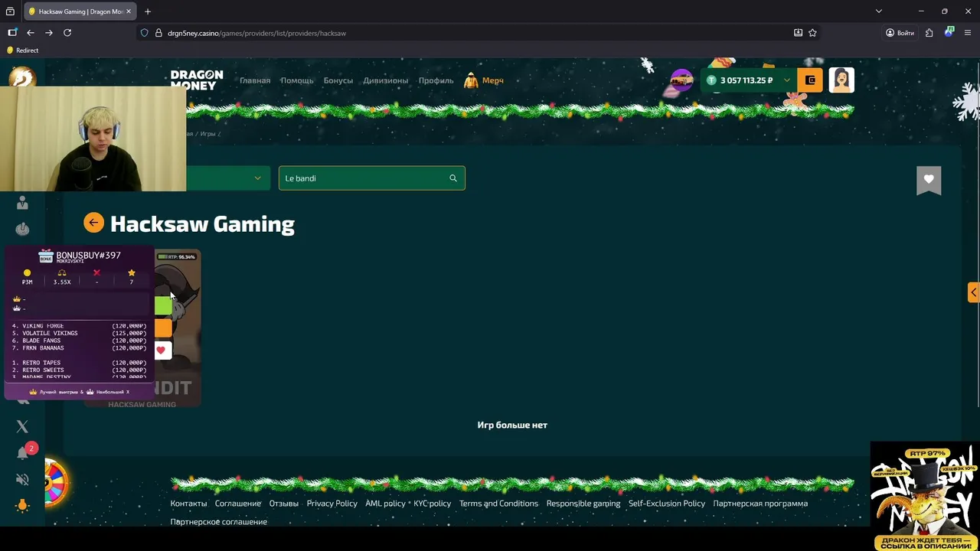The height and width of the screenshot is (551, 980).
Task: Toggle the muted sound icon in the sidebar
Action: coord(22,480)
